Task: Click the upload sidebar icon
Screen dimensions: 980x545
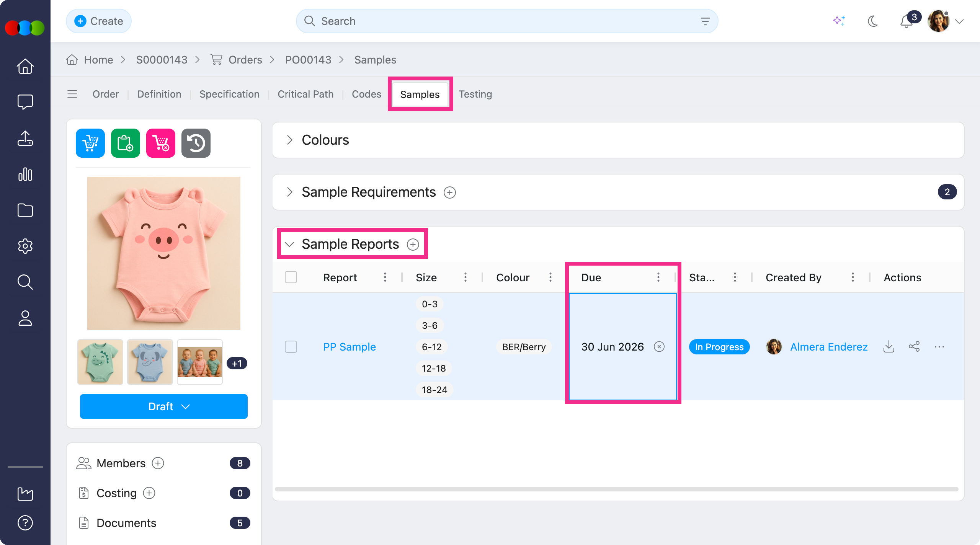Action: click(x=25, y=138)
